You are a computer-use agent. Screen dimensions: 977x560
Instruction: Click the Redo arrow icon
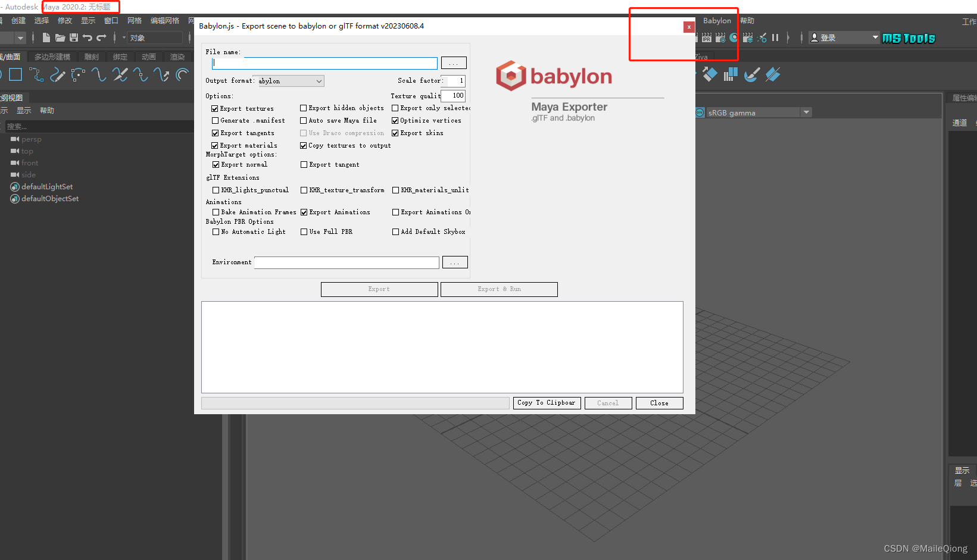click(x=101, y=37)
